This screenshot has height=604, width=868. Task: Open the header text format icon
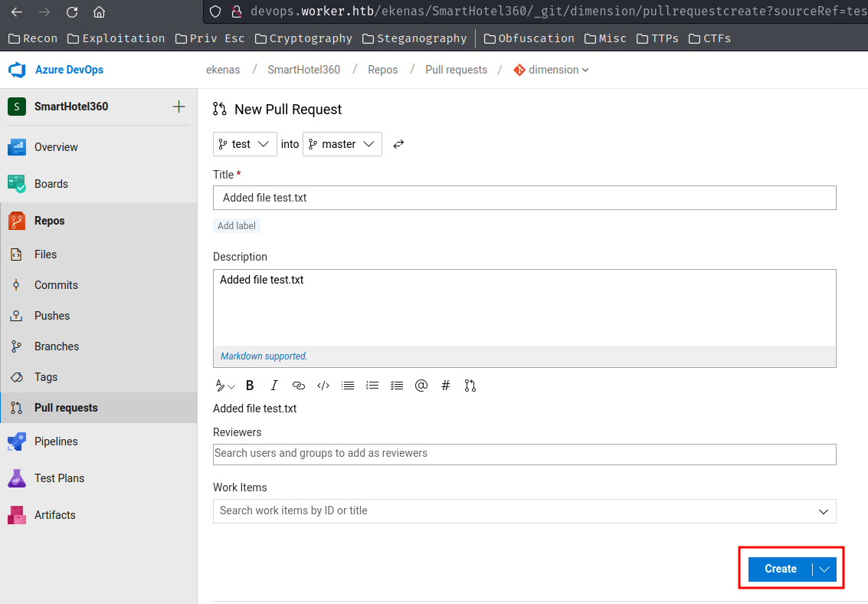point(224,386)
